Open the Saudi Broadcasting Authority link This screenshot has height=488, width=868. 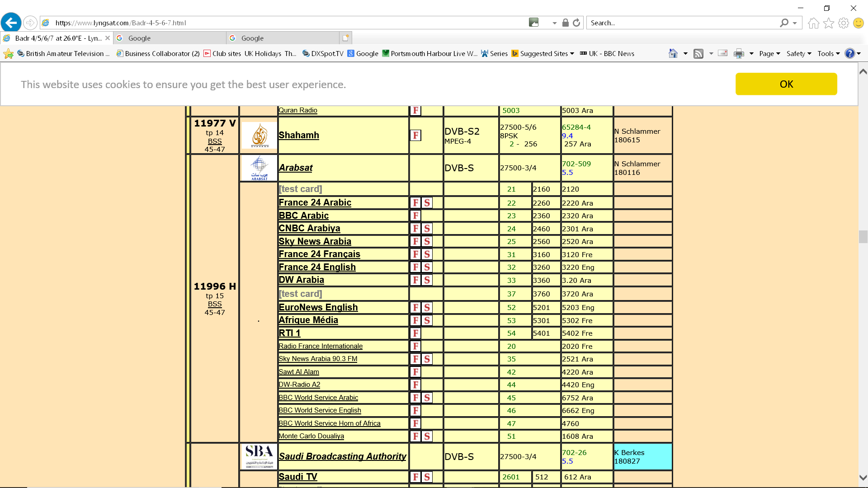point(342,456)
